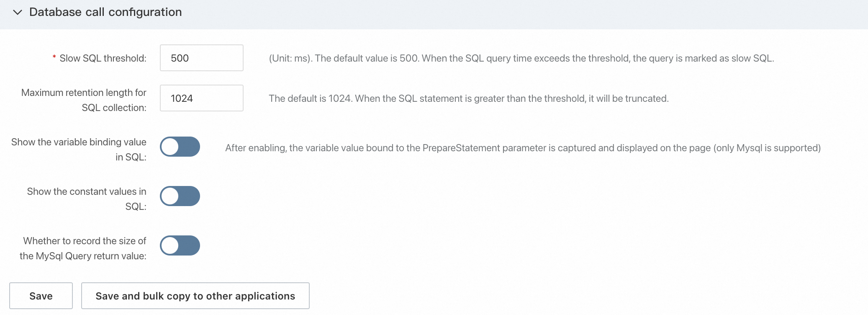Click the white knob of the variable binding switch
The width and height of the screenshot is (868, 315).
click(x=170, y=147)
